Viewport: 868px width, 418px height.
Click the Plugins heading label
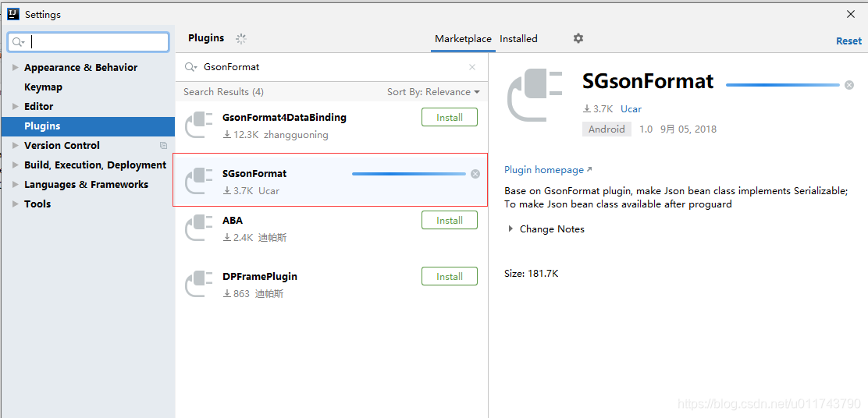pos(206,38)
